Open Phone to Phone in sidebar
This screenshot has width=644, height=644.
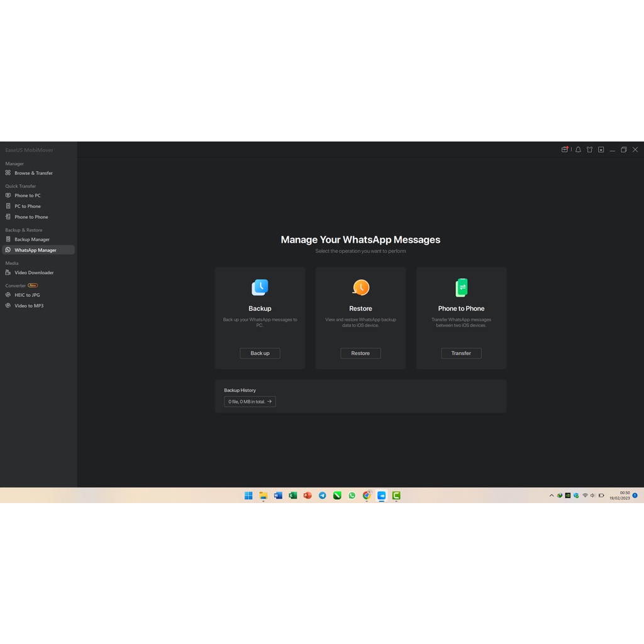click(31, 217)
